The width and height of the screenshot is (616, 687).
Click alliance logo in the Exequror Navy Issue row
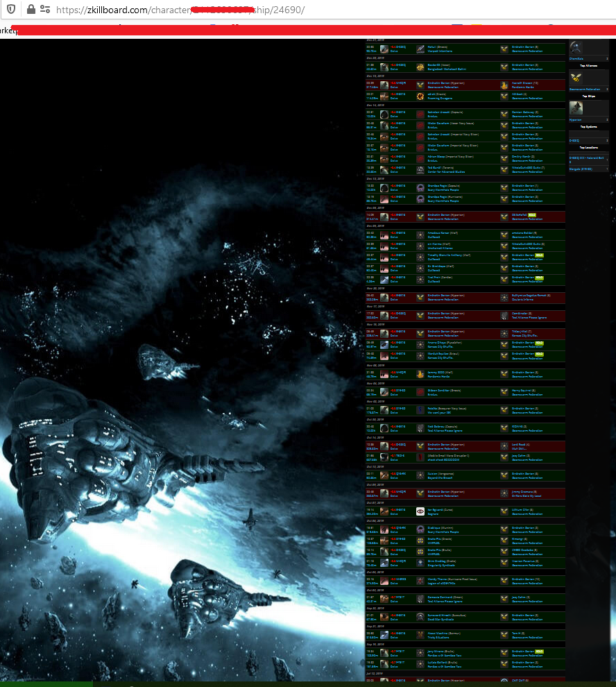point(420,410)
